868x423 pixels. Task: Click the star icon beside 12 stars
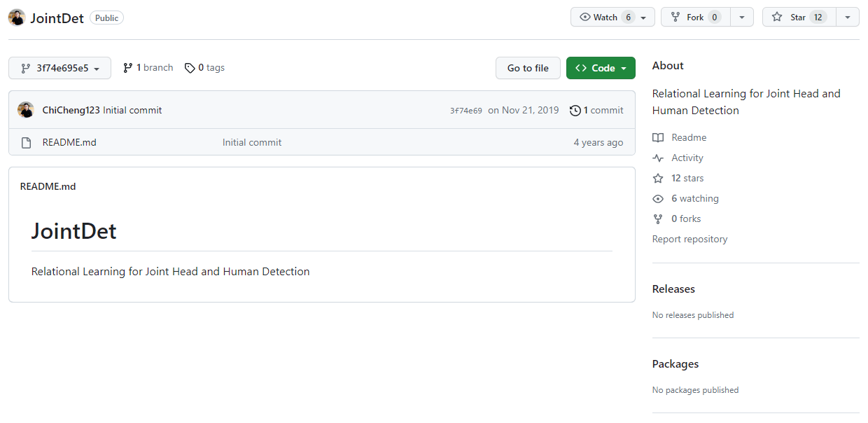click(658, 179)
